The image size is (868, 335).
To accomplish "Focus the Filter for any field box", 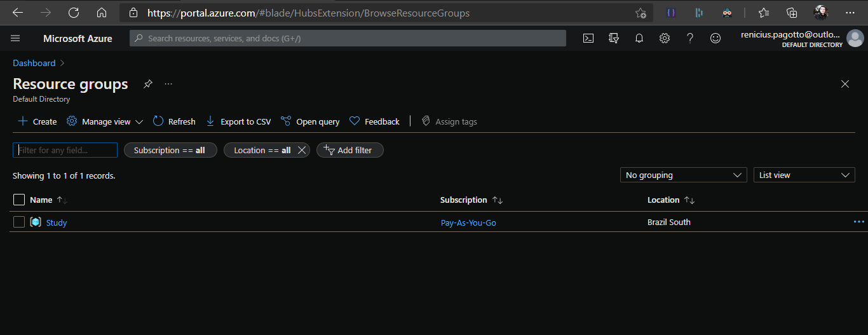I will tap(65, 150).
